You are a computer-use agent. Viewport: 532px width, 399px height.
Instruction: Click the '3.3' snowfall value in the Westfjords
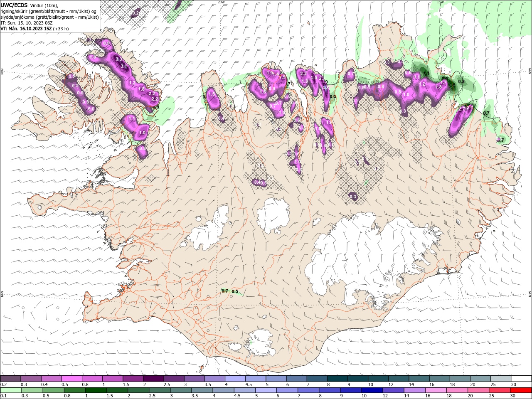119,59
